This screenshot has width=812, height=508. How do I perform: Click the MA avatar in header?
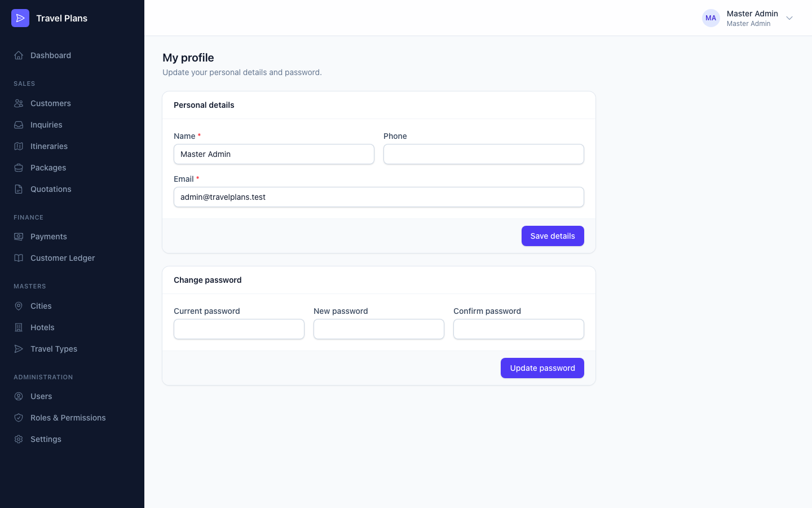711,18
